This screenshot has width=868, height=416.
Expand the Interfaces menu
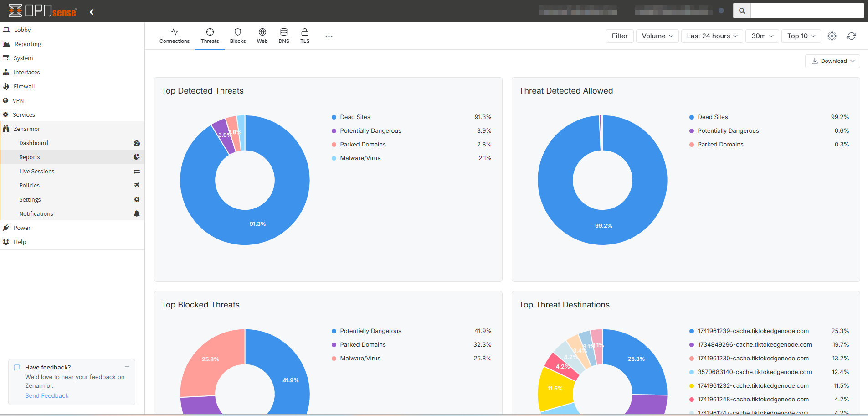tap(72, 72)
